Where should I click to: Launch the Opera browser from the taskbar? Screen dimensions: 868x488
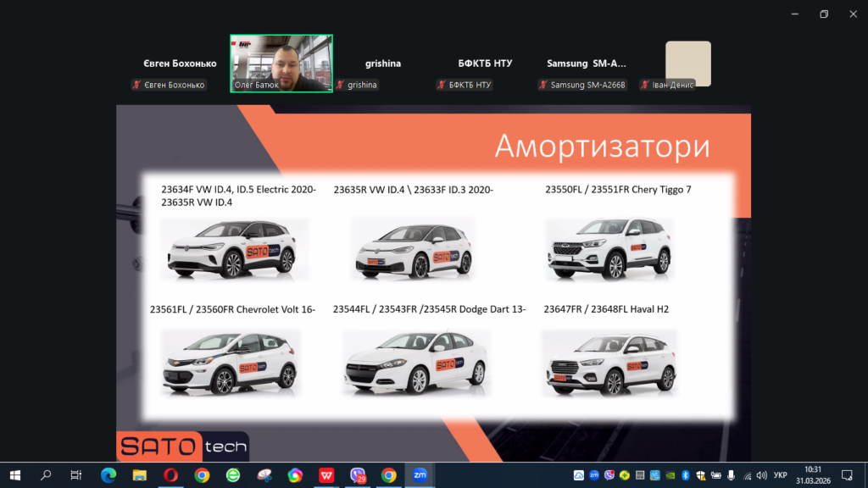click(x=170, y=475)
